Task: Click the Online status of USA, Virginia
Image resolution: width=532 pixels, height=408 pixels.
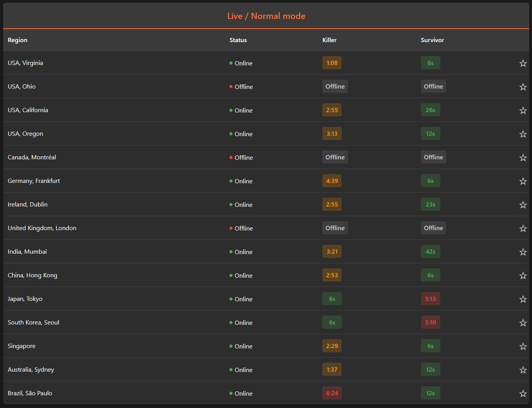Action: click(x=241, y=63)
